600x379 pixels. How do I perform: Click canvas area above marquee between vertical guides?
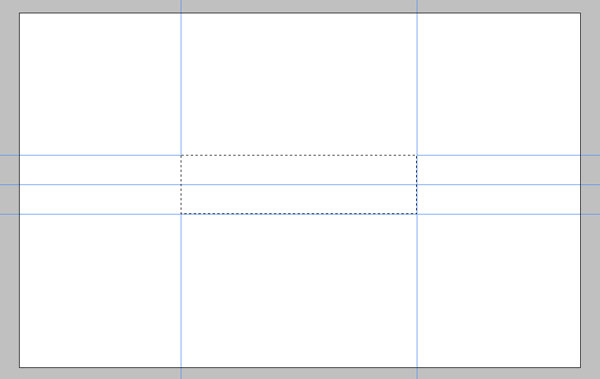299,84
